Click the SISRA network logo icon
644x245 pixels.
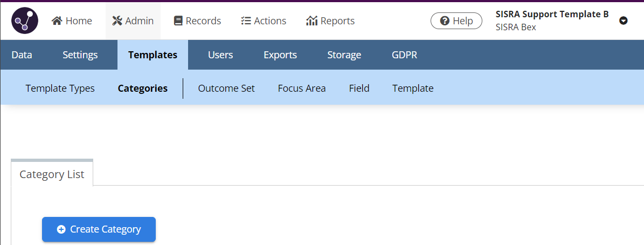click(x=25, y=21)
